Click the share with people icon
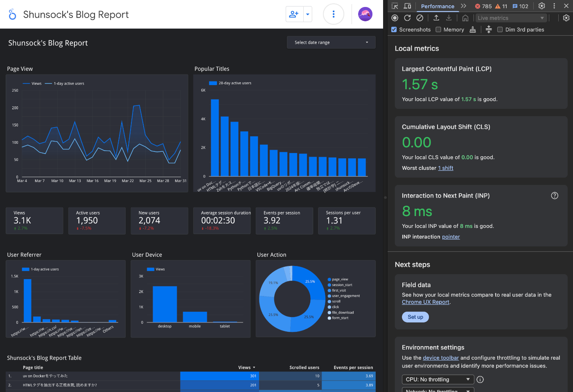573x392 pixels. (x=294, y=14)
